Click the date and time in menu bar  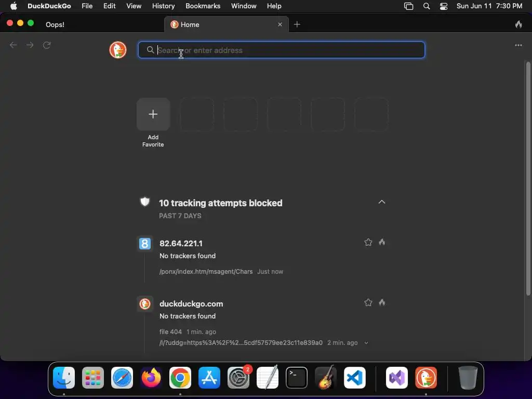click(x=489, y=6)
